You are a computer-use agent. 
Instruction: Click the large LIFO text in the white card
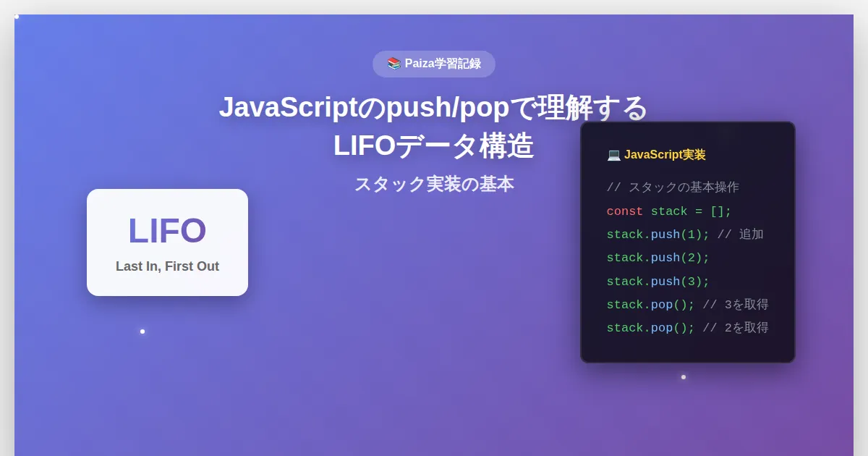(x=167, y=231)
